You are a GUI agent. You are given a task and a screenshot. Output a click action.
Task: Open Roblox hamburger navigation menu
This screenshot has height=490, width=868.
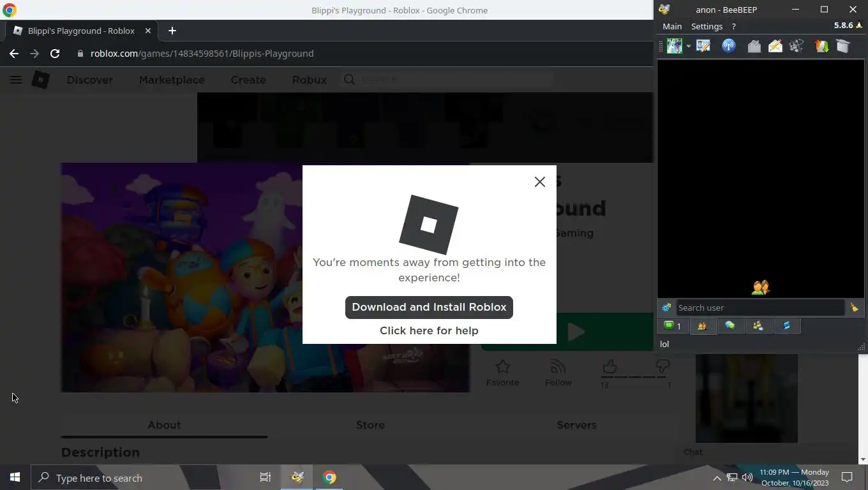(x=15, y=80)
